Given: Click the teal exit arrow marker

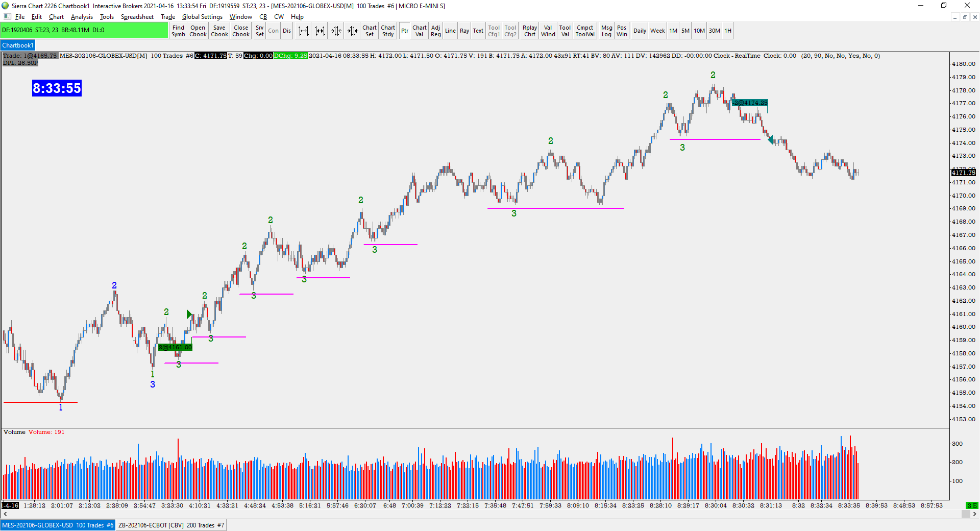Looking at the screenshot, I should (770, 139).
